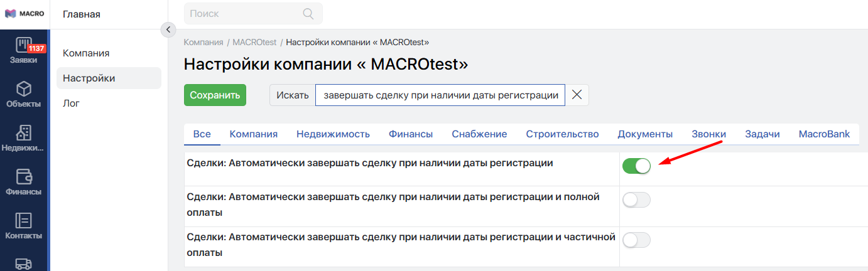Switch to the Финансы tab
The height and width of the screenshot is (271, 868).
(x=411, y=134)
